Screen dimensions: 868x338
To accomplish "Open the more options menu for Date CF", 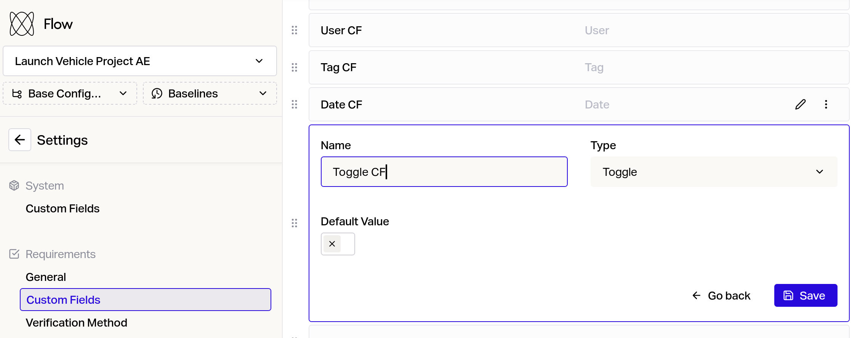I will click(x=826, y=104).
